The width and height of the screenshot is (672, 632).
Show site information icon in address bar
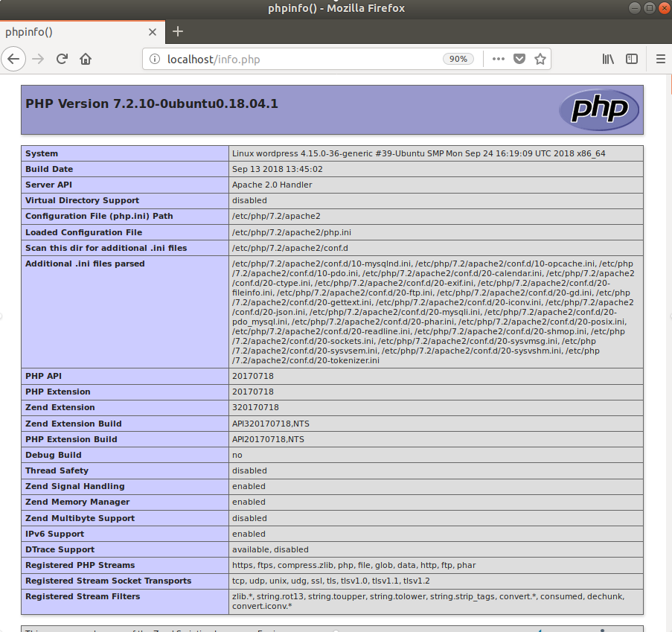click(155, 59)
